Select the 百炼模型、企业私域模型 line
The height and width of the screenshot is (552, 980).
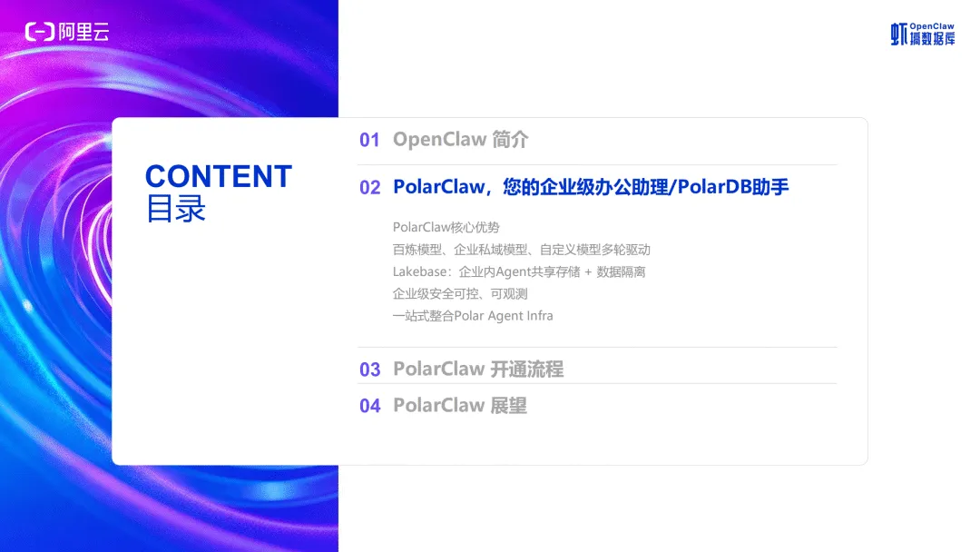tap(521, 250)
